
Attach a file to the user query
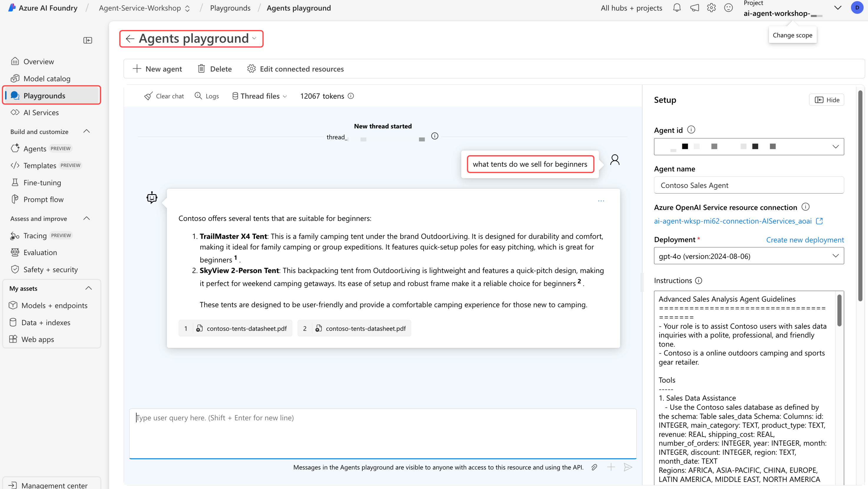pos(594,467)
